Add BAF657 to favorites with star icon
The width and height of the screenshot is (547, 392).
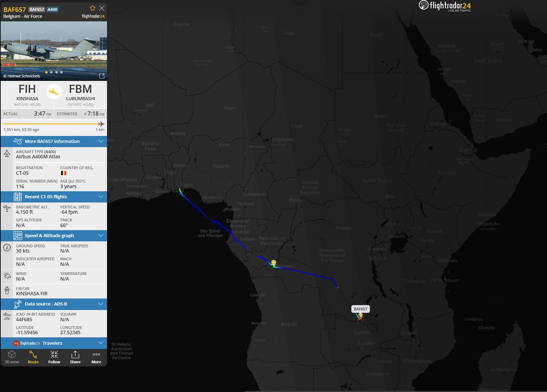(x=93, y=8)
